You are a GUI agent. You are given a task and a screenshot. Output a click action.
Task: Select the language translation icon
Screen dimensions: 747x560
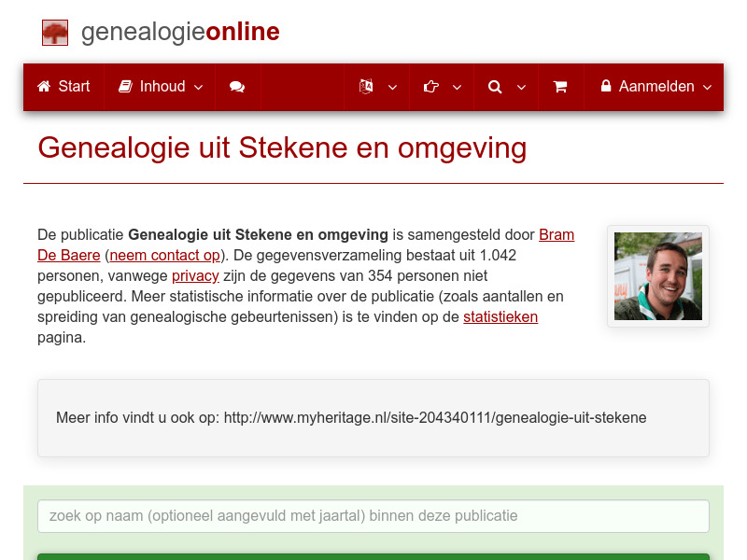[364, 86]
